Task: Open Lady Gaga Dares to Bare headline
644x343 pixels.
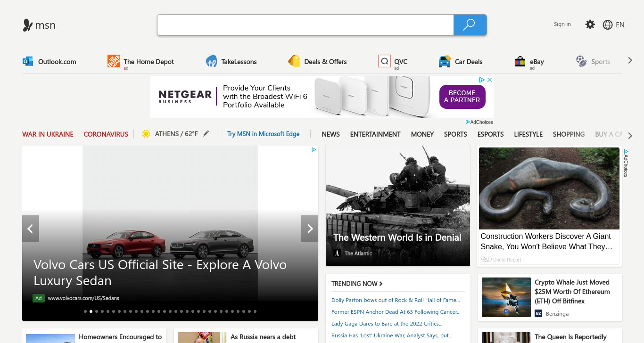Action: pyautogui.click(x=387, y=324)
